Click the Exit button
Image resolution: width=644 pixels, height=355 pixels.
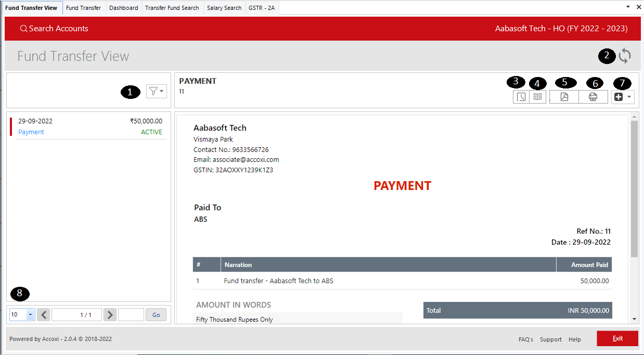pos(617,338)
